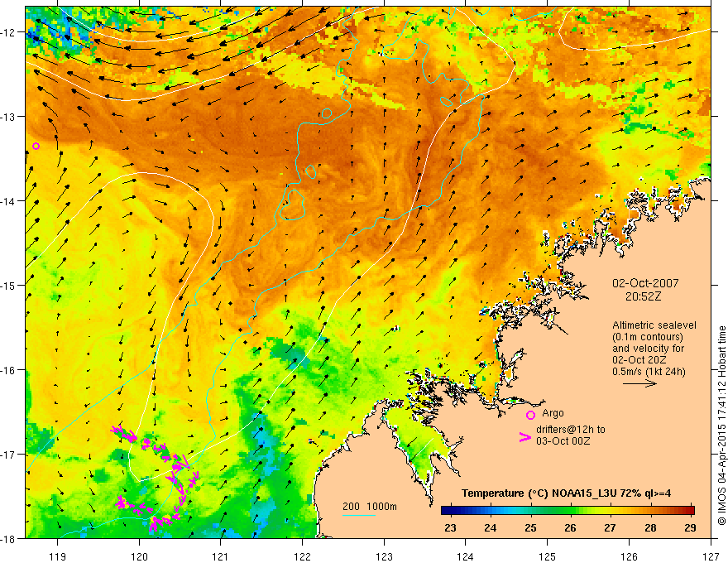Click the '25' colorbar label

[530, 528]
